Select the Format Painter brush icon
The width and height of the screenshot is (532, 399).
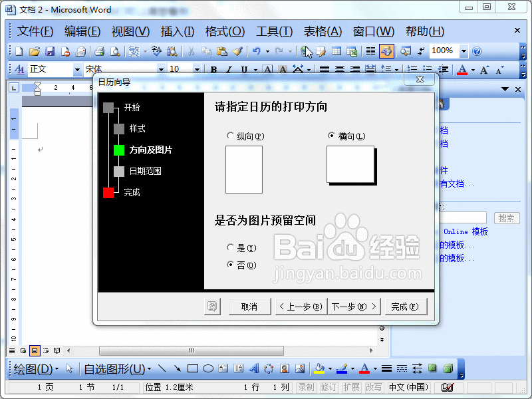[x=237, y=51]
